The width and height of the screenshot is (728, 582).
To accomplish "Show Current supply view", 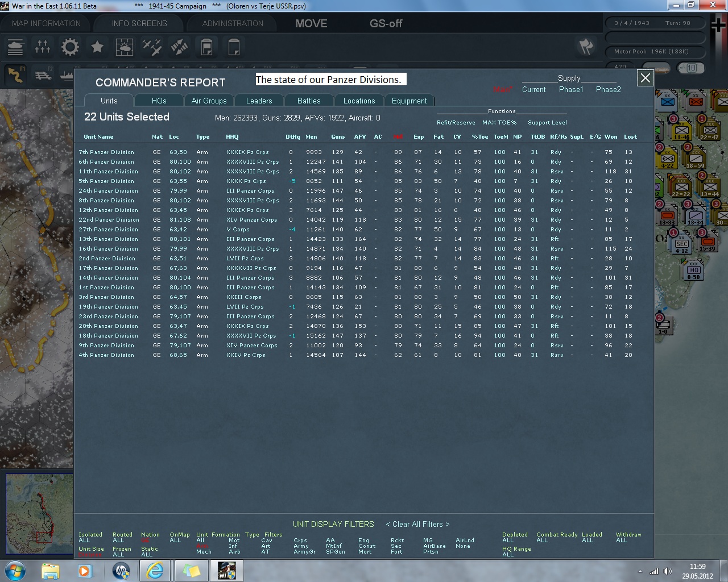I will [533, 89].
